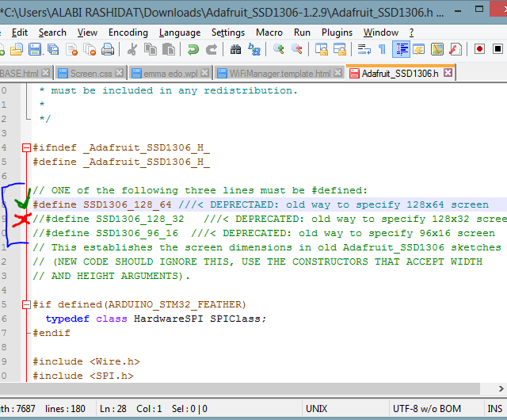507x420 pixels.
Task: Click the Zoom In magnifier icon
Action: pyautogui.click(x=279, y=49)
